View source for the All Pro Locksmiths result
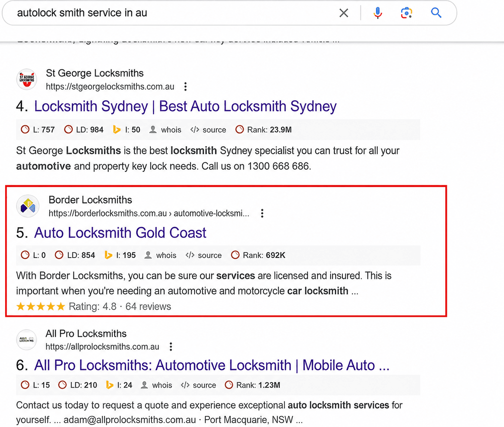 tap(198, 385)
